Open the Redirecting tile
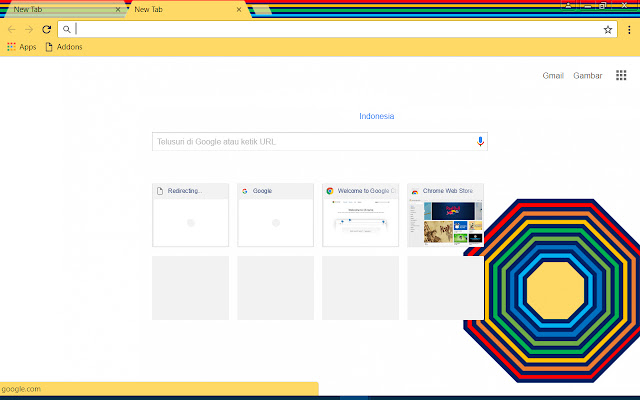The width and height of the screenshot is (640, 400). pos(190,215)
